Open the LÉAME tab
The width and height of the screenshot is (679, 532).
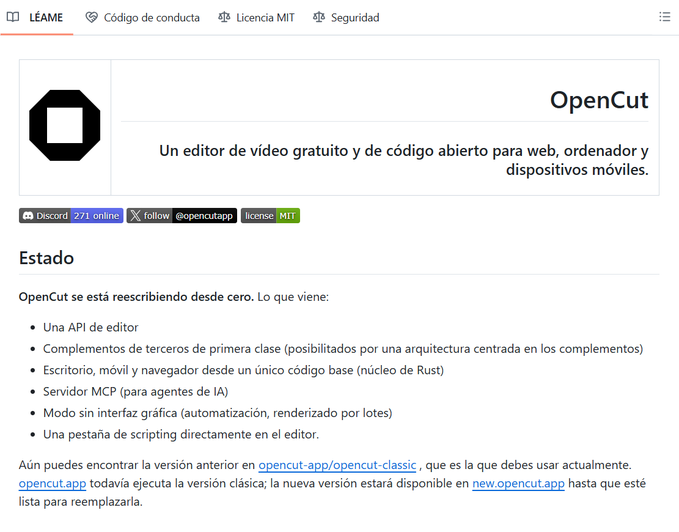(36, 17)
